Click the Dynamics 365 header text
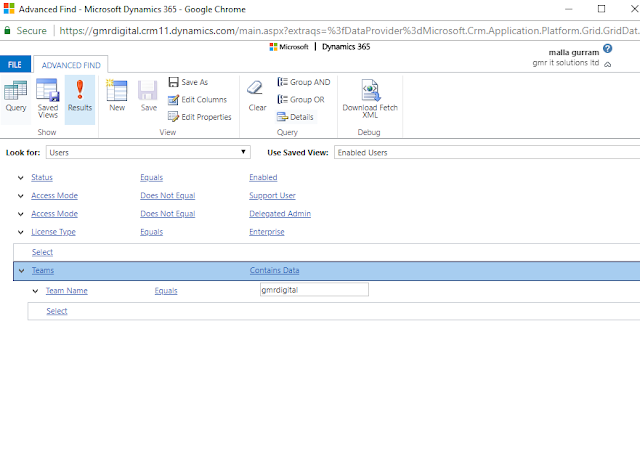Screen dimensions: 640x475 tap(346, 47)
